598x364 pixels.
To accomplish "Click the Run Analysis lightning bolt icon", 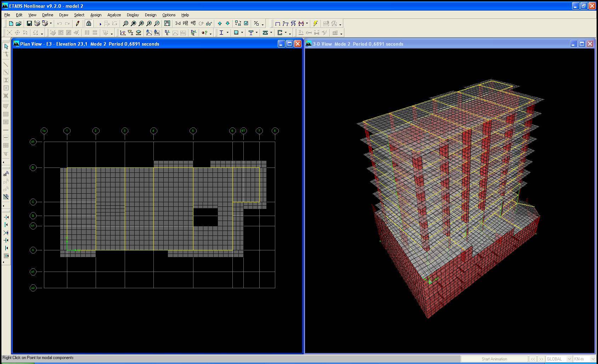I will point(315,24).
